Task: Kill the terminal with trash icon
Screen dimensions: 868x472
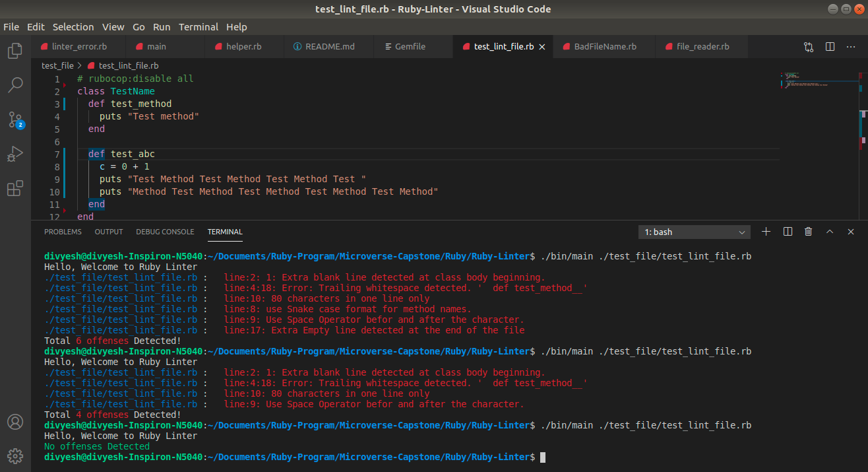Action: [809, 232]
